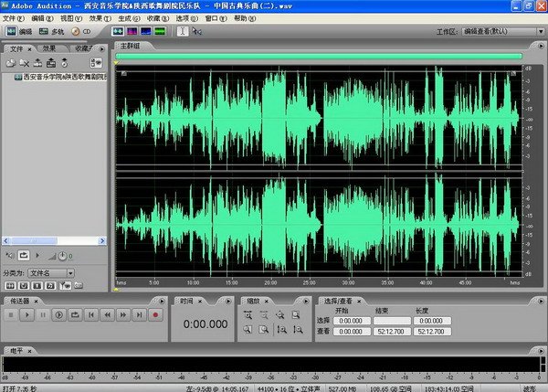
Task: Click the selection start (开始) time field
Action: pos(353,321)
